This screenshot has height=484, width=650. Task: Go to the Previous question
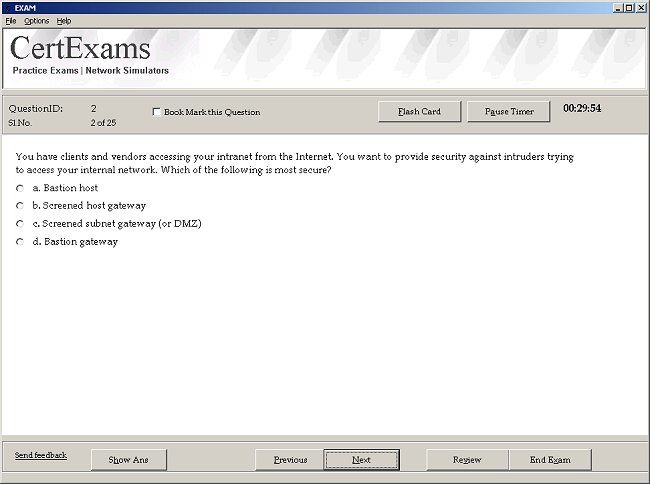(x=290, y=460)
